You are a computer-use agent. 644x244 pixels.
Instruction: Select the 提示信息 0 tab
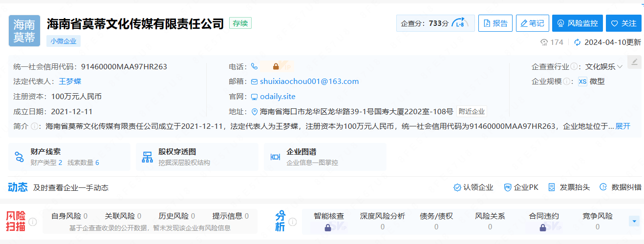point(231,216)
